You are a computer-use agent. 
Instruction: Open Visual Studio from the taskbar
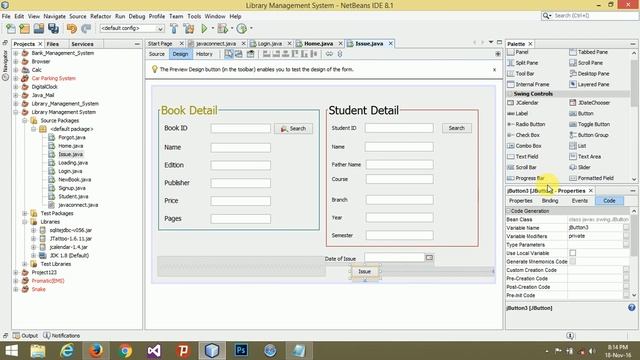[154, 351]
